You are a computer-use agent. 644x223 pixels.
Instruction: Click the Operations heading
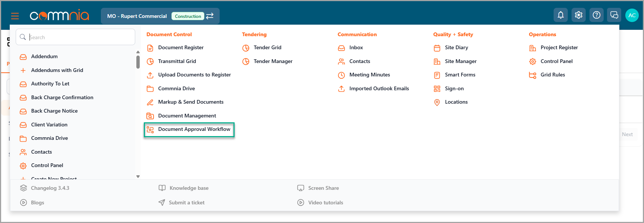click(x=542, y=34)
